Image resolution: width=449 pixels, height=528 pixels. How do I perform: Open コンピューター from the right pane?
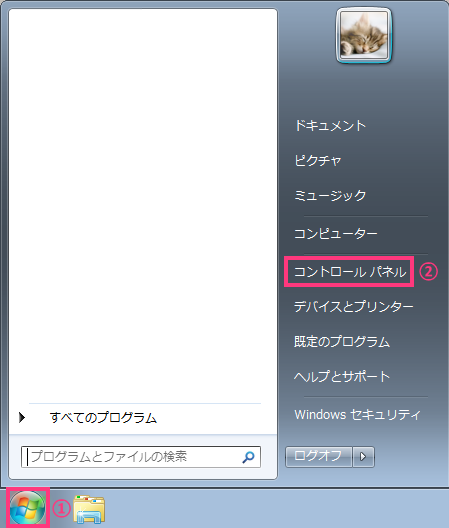tap(336, 233)
